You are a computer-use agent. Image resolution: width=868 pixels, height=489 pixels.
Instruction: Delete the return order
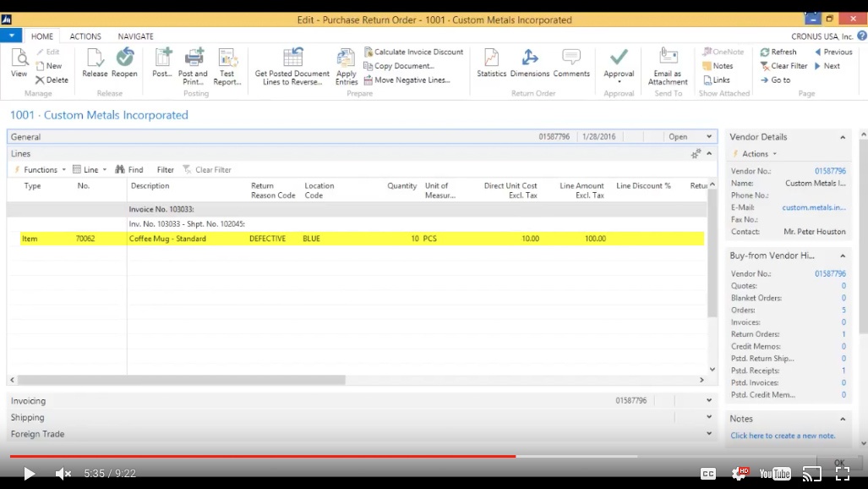coord(52,80)
